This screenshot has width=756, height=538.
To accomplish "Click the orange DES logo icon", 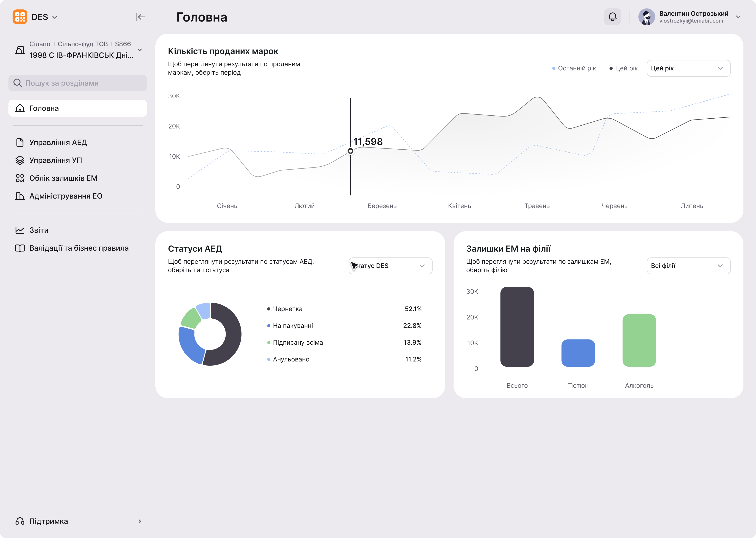I will coord(20,17).
